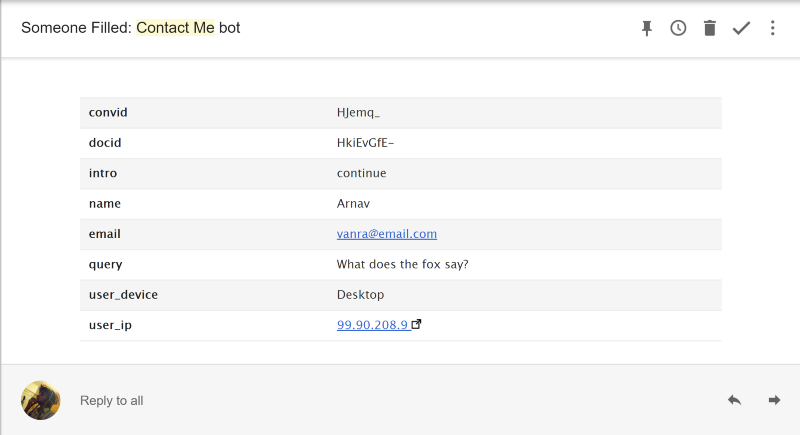This screenshot has width=800, height=435.
Task: Click the convid value HJemq_
Action: 358,112
